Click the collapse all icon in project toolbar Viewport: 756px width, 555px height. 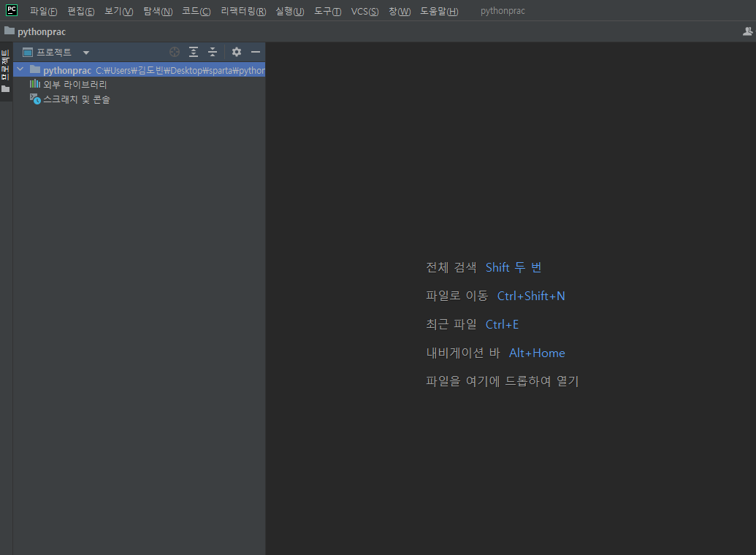point(213,52)
